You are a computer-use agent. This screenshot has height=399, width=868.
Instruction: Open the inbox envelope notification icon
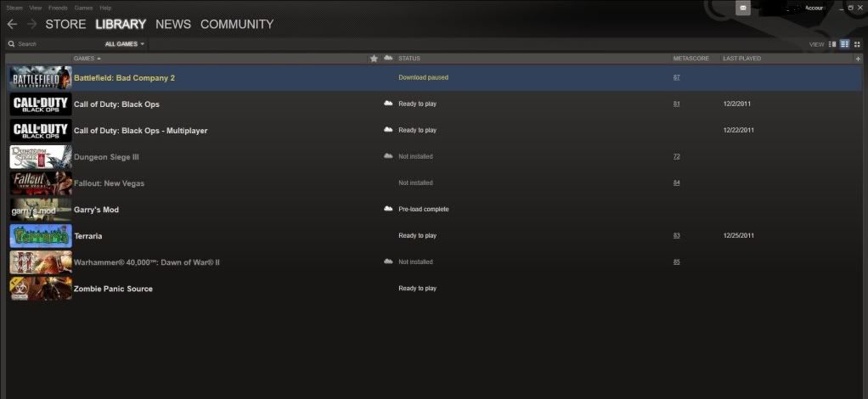click(743, 8)
